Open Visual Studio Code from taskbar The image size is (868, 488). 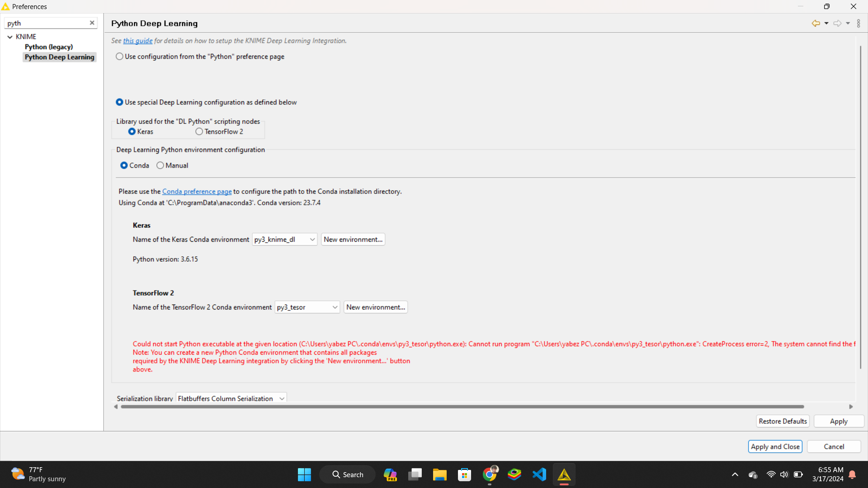539,474
